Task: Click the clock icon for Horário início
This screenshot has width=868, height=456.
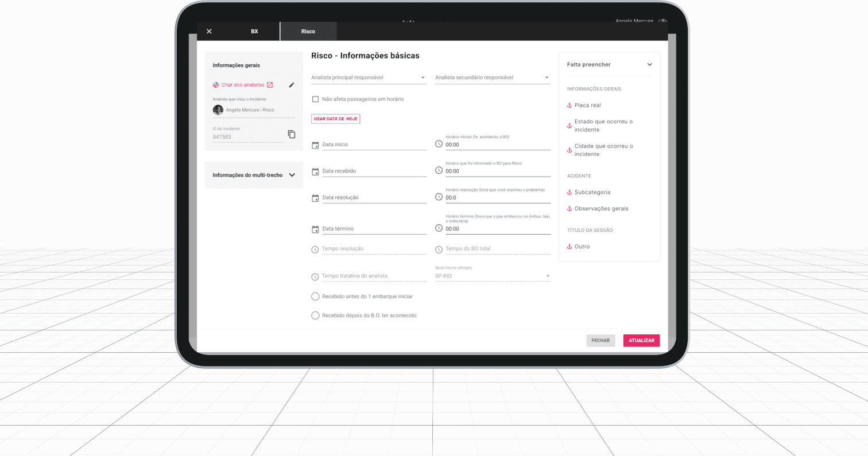Action: pos(439,144)
